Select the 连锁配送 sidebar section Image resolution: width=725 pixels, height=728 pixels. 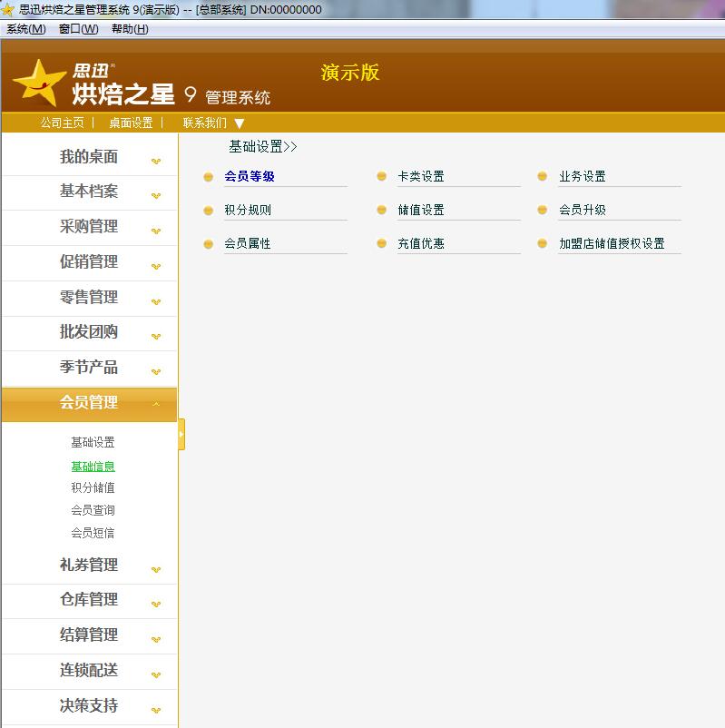(89, 670)
